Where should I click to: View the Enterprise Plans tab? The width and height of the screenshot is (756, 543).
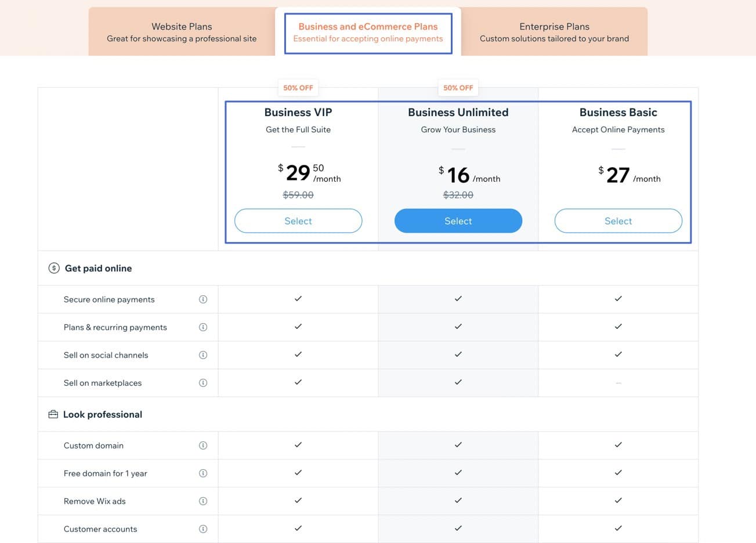coord(554,32)
